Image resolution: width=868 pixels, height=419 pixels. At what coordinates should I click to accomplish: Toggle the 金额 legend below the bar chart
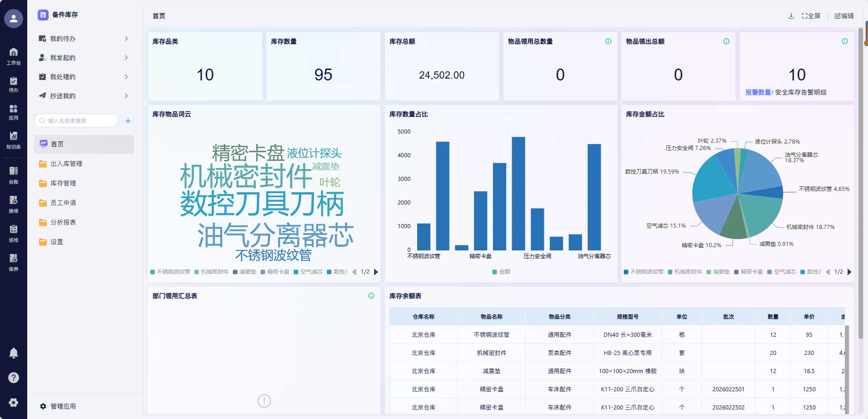(x=501, y=271)
